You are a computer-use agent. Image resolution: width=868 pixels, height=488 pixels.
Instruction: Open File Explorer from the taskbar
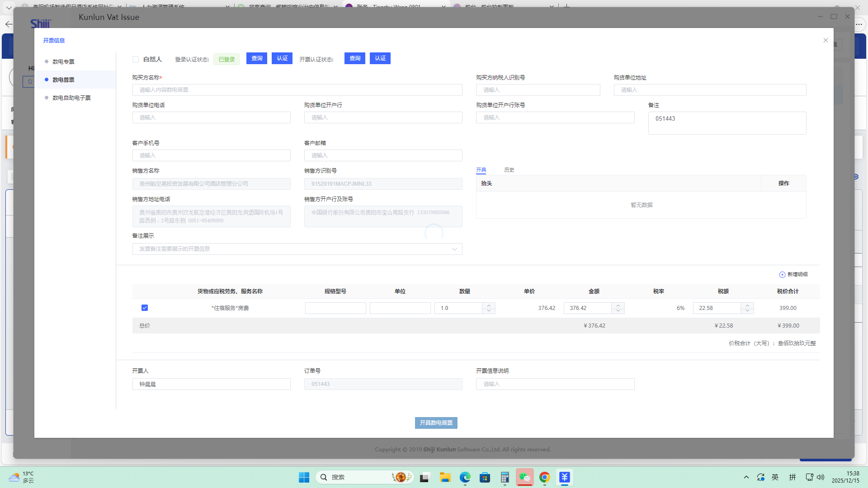point(445,477)
